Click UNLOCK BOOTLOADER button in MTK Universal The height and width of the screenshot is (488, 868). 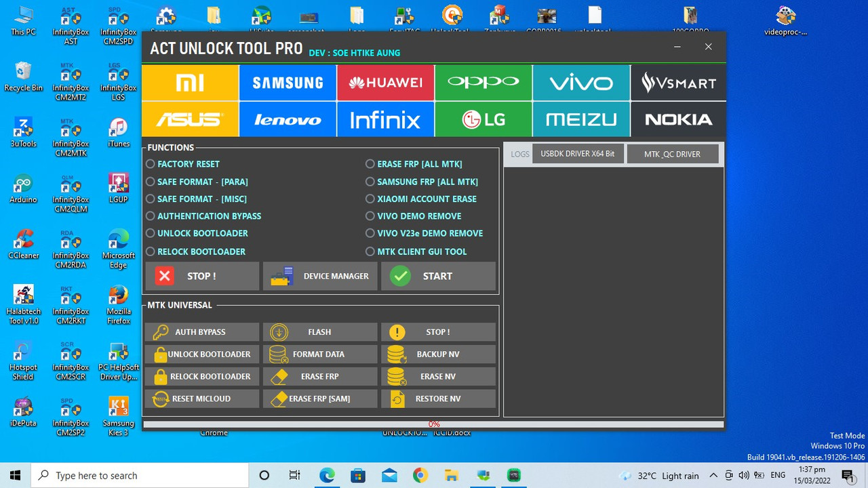pos(202,354)
